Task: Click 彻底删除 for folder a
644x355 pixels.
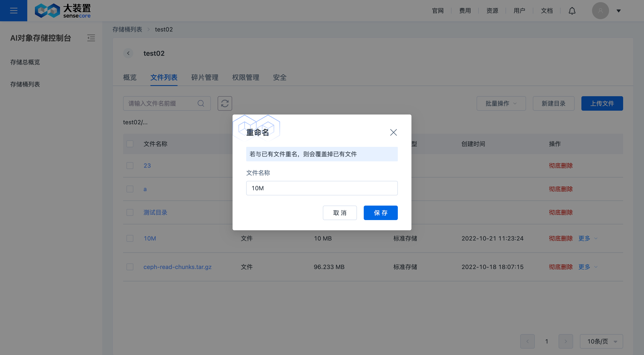Action: coord(561,189)
